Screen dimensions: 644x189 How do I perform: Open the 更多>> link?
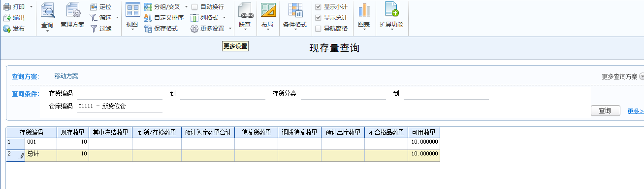pos(636,111)
